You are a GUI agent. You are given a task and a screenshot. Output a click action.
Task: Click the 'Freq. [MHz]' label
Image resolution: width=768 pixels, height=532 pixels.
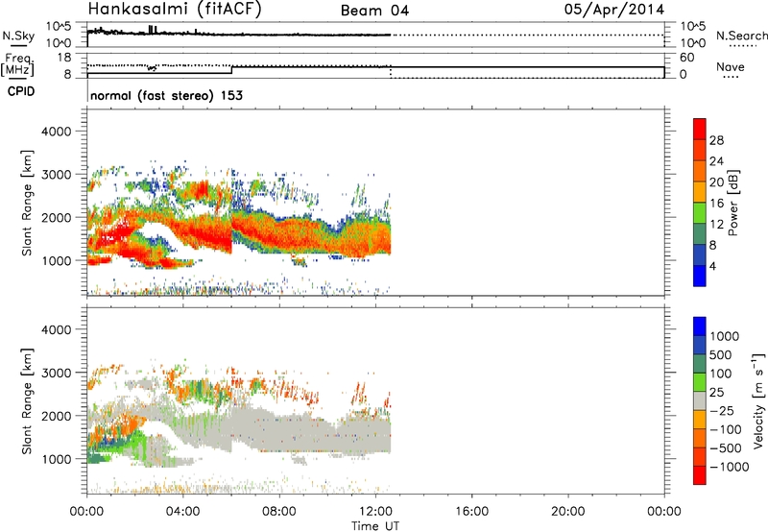click(x=17, y=64)
